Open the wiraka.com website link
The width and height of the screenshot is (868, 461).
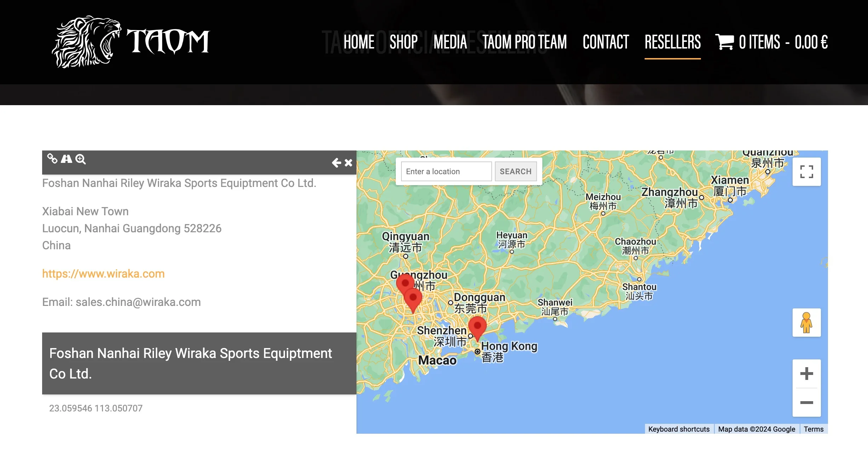pyautogui.click(x=103, y=274)
